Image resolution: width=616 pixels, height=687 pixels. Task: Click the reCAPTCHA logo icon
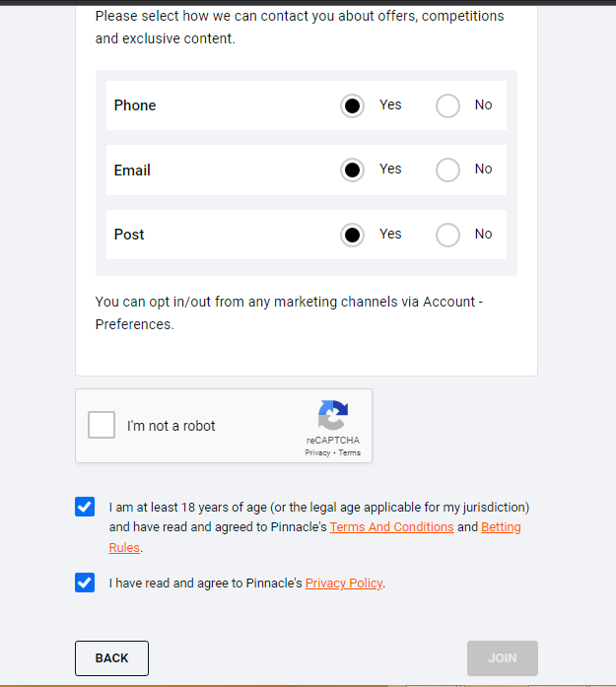(x=333, y=415)
